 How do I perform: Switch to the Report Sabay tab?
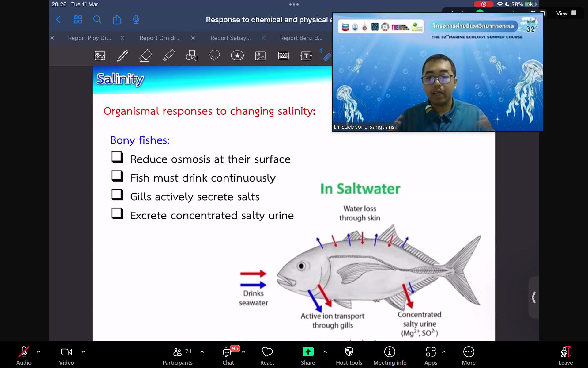click(x=230, y=38)
